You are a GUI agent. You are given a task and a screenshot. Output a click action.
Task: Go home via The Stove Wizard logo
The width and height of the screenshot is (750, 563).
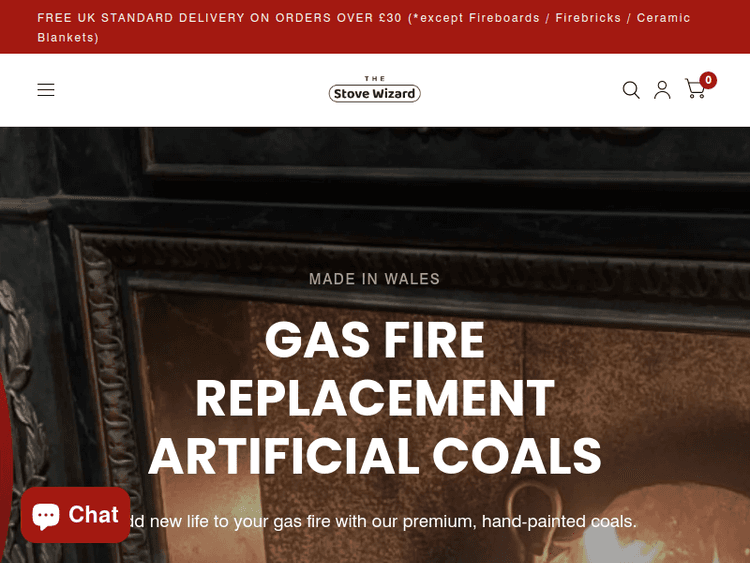point(375,89)
